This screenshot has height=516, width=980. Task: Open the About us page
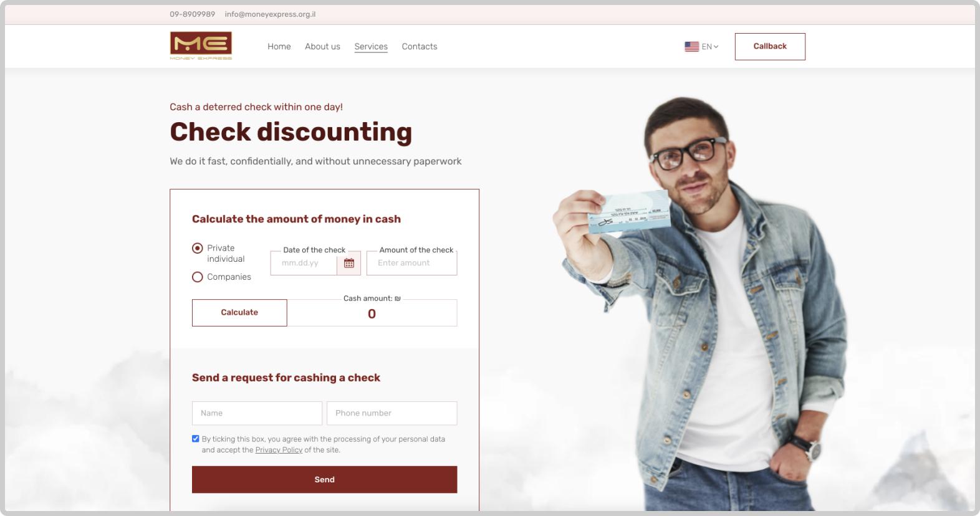pos(322,47)
